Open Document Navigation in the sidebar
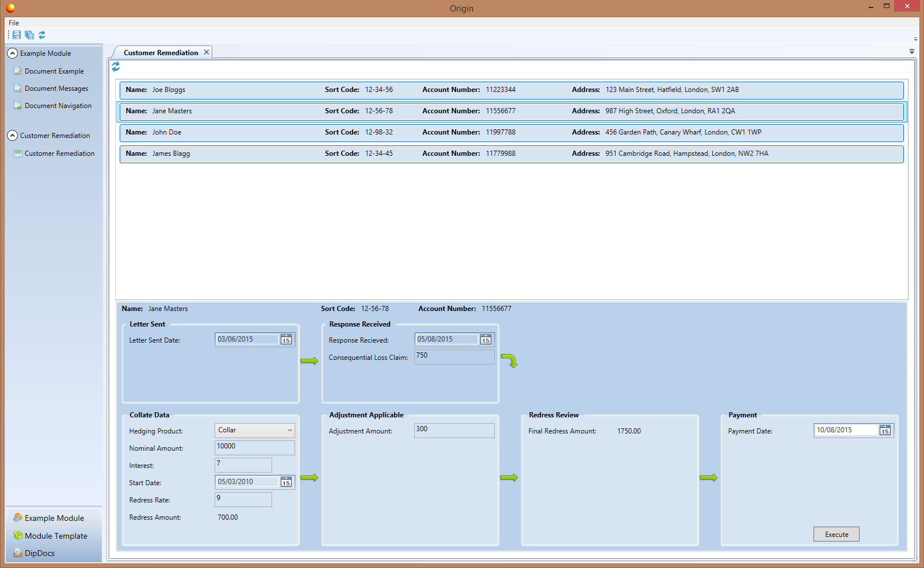924x568 pixels. (x=58, y=106)
